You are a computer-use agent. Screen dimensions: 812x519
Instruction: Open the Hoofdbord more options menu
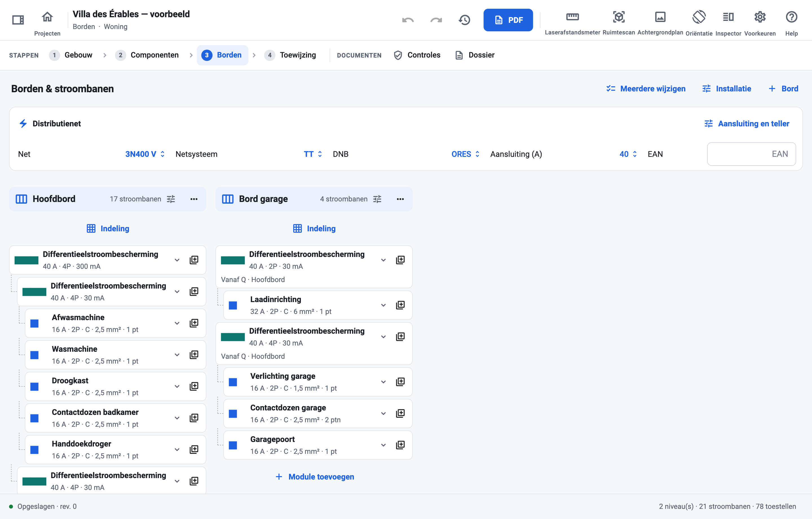tap(194, 199)
